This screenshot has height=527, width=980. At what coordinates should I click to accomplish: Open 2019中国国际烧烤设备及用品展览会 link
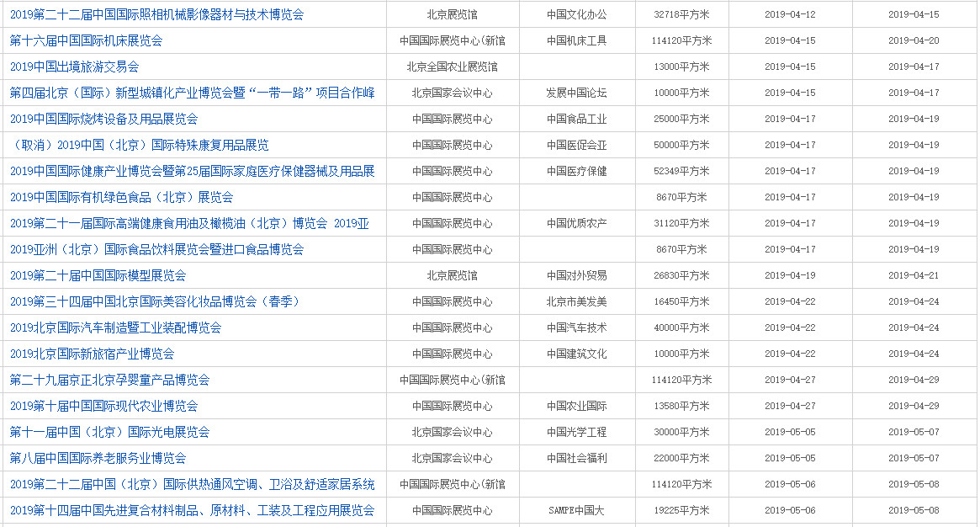pyautogui.click(x=103, y=119)
